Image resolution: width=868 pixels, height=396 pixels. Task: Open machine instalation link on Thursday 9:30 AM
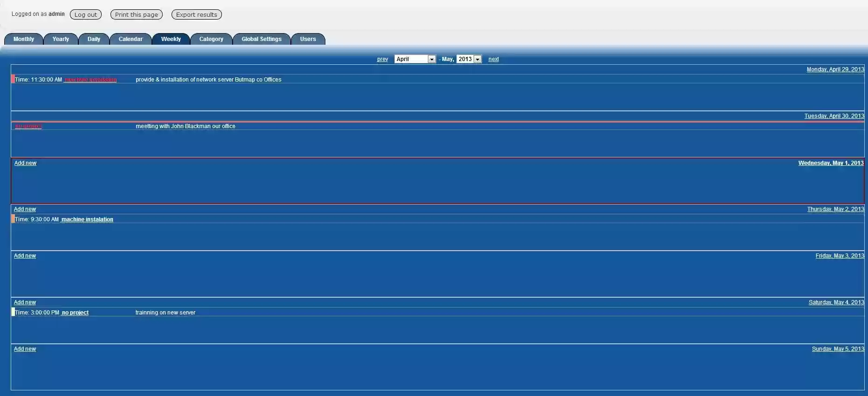(x=87, y=219)
